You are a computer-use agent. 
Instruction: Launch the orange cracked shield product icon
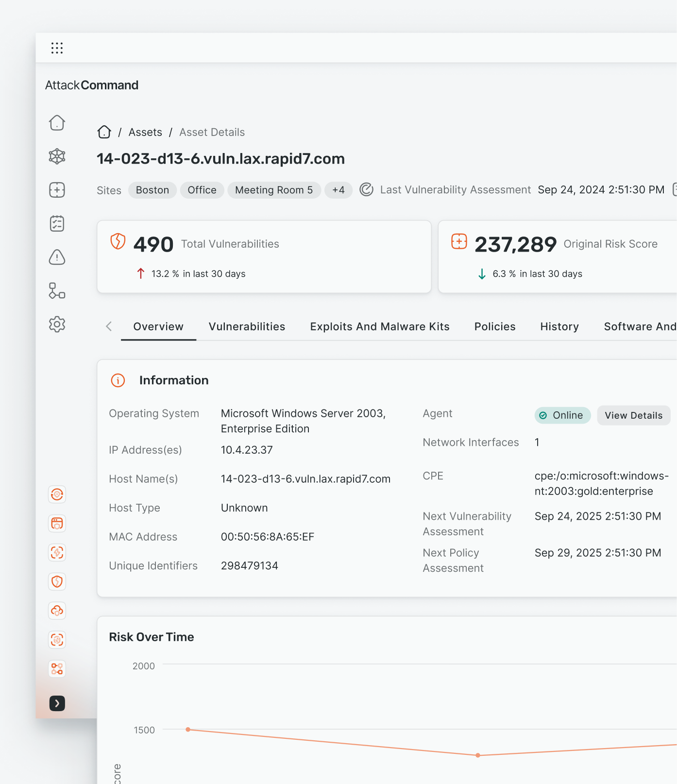pos(57,581)
